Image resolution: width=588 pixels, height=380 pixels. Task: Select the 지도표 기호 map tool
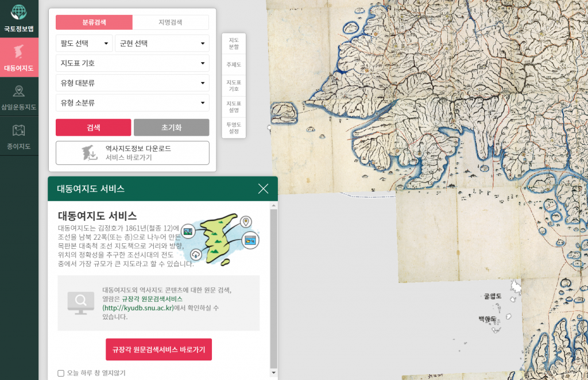point(234,86)
